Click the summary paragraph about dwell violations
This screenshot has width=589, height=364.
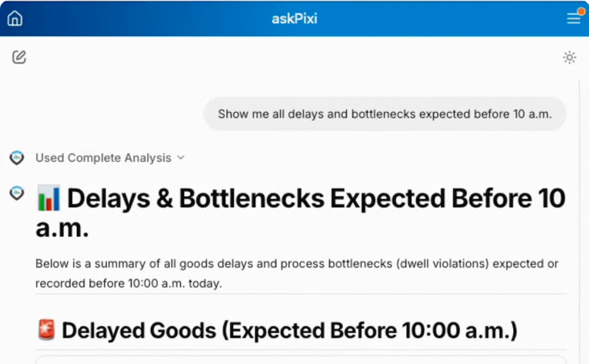[297, 274]
